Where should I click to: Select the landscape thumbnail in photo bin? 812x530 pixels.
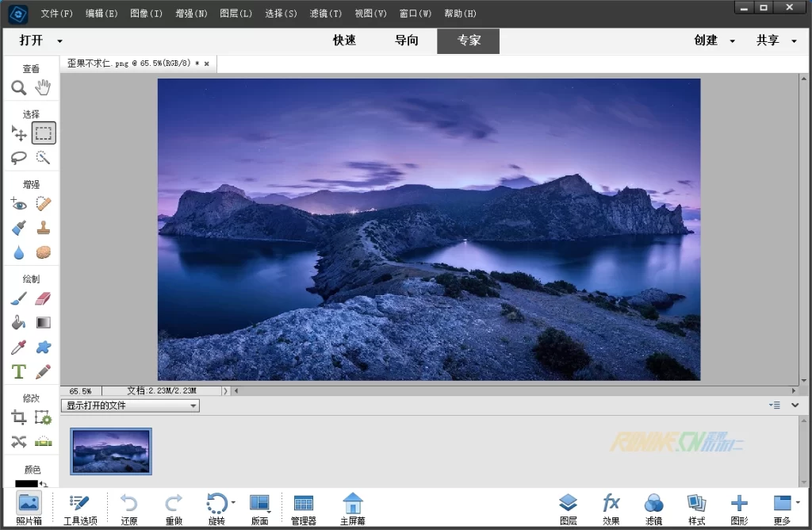tap(111, 451)
